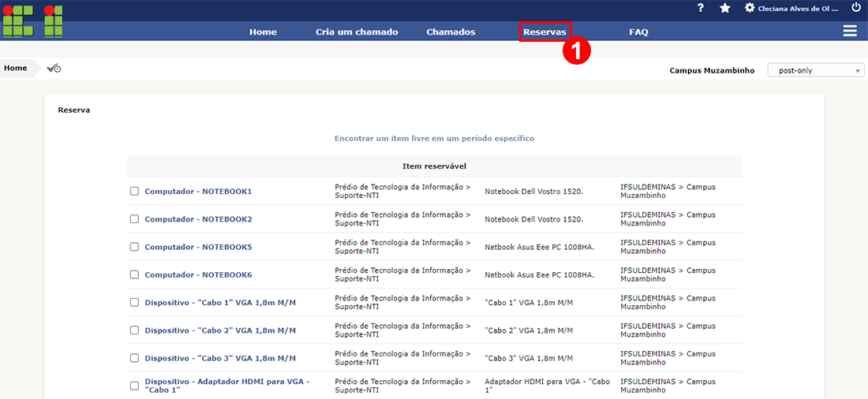Check the Computador - NOTEBOOK5 checkbox

pyautogui.click(x=134, y=246)
